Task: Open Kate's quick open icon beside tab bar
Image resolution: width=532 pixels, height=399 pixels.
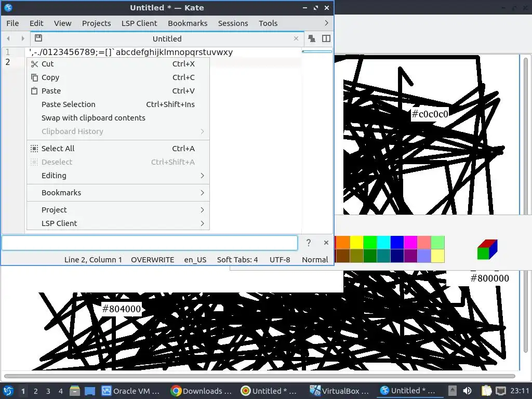Action: coord(312,38)
